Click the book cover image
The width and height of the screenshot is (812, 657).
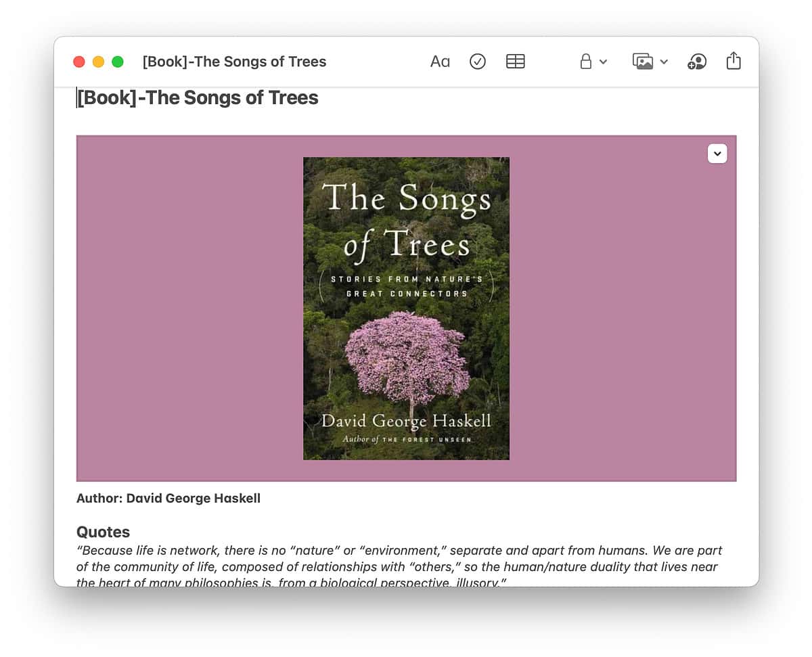406,309
